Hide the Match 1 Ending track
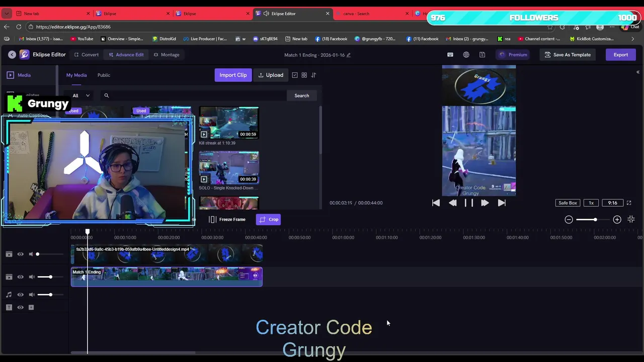 click(20, 277)
